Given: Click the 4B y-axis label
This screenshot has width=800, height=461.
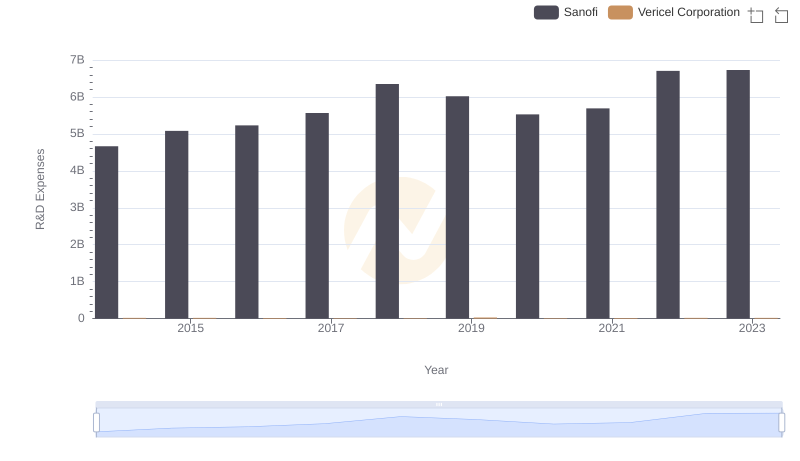Looking at the screenshot, I should coord(77,170).
